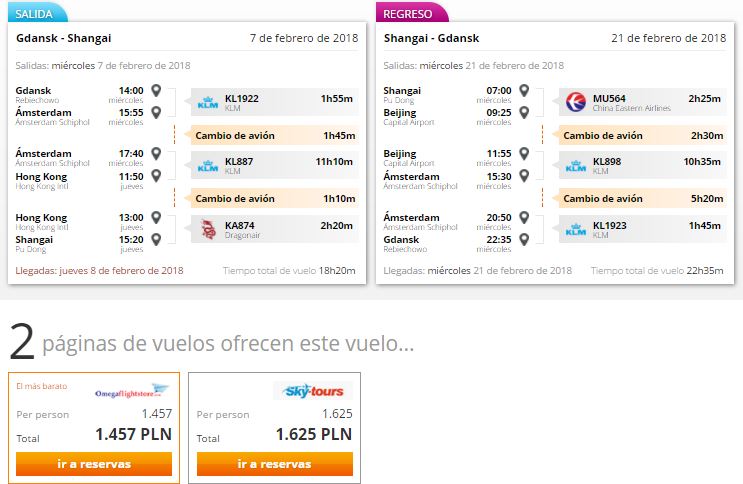Go to reservations for Omegaflightstore 1.457 PLN

point(94,464)
